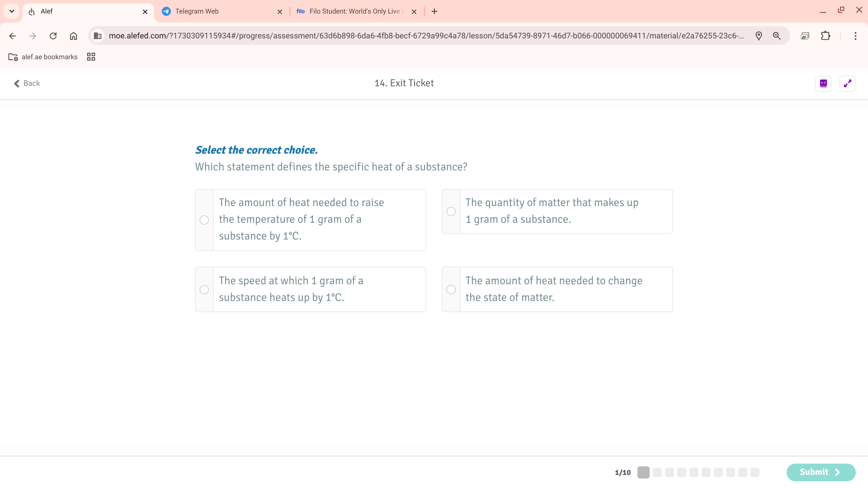This screenshot has width=868, height=488.
Task: Reload the page with refresh icon
Action: click(53, 36)
